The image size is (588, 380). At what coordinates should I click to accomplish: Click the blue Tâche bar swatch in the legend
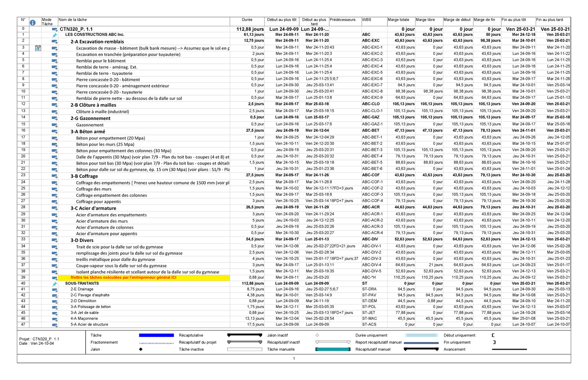click(156, 335)
